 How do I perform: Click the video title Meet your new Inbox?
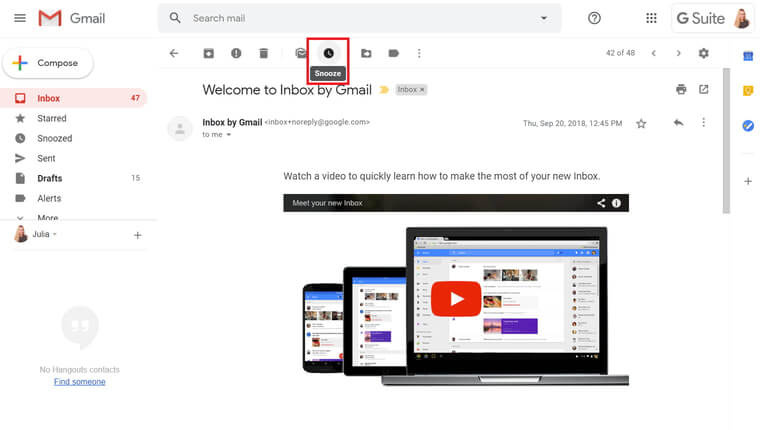[x=327, y=203]
